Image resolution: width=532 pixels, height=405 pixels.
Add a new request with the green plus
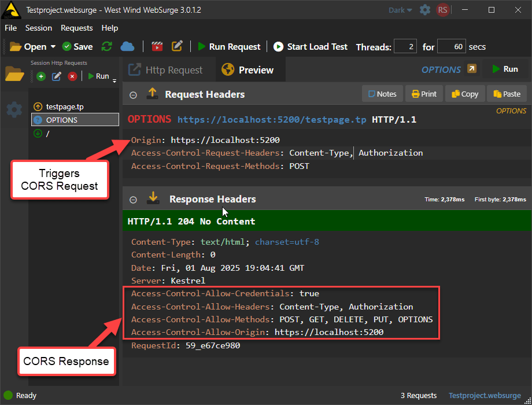41,76
